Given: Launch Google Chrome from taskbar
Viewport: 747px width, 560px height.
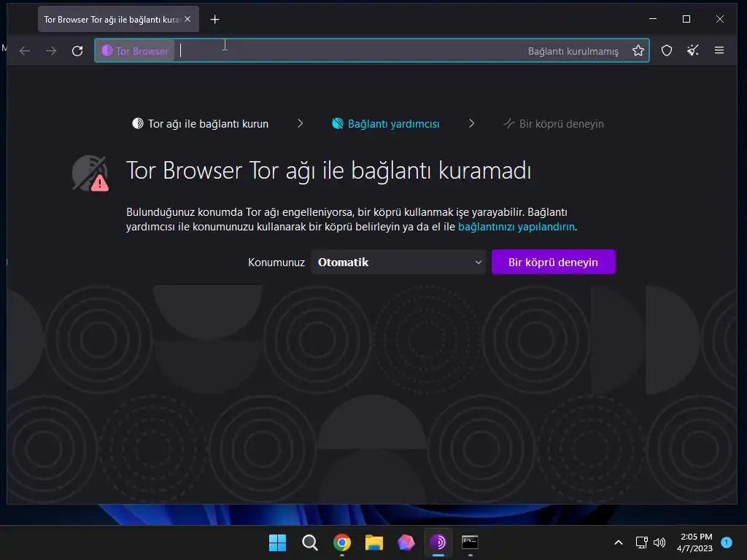Looking at the screenshot, I should (x=342, y=542).
